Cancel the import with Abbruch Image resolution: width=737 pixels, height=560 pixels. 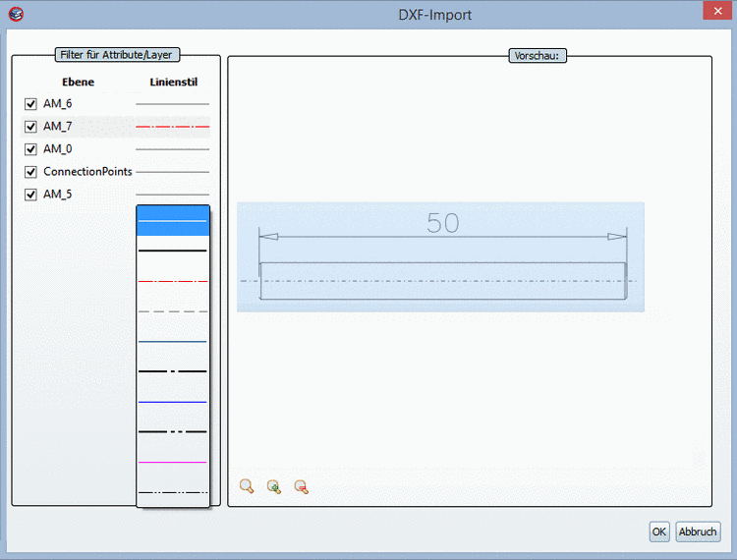[698, 532]
